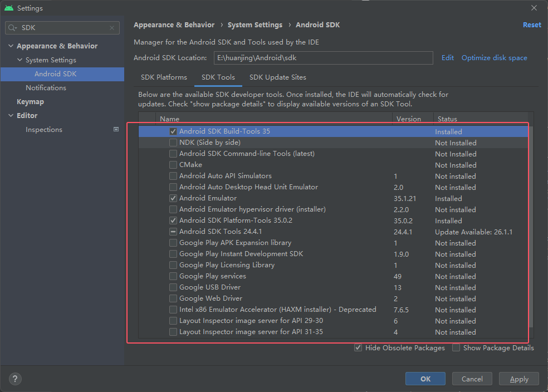Open Keymap settings
This screenshot has width=548, height=392.
coord(31,102)
